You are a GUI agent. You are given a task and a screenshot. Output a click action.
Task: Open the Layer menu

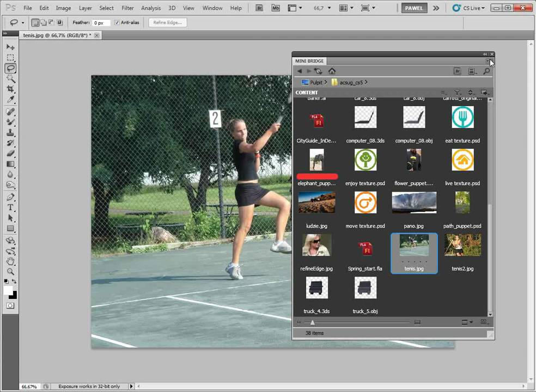(85, 8)
